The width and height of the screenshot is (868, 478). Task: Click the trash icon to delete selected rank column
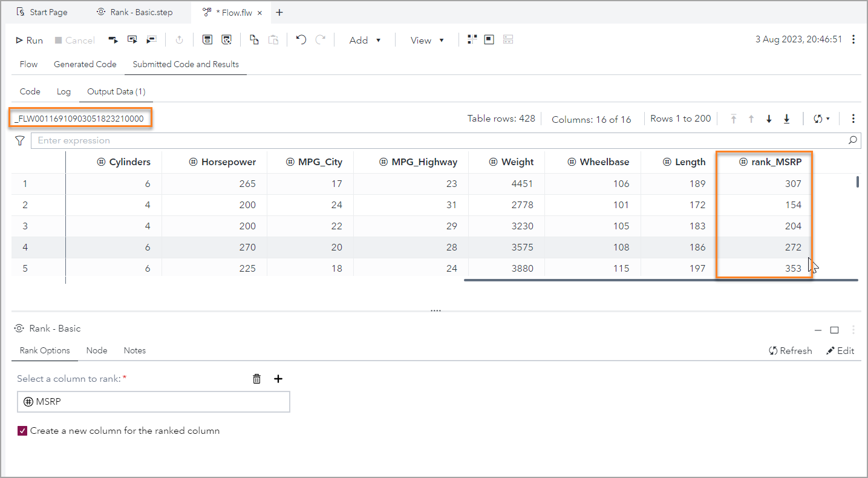click(x=256, y=379)
